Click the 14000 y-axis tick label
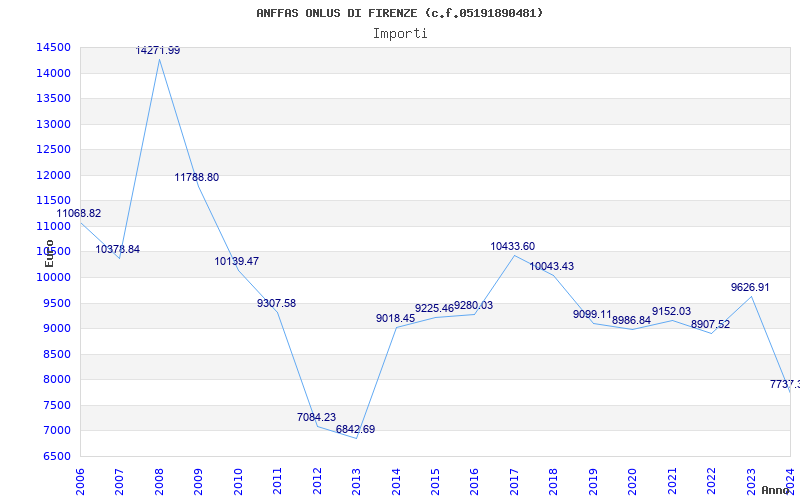This screenshot has width=800, height=500. 53,73
